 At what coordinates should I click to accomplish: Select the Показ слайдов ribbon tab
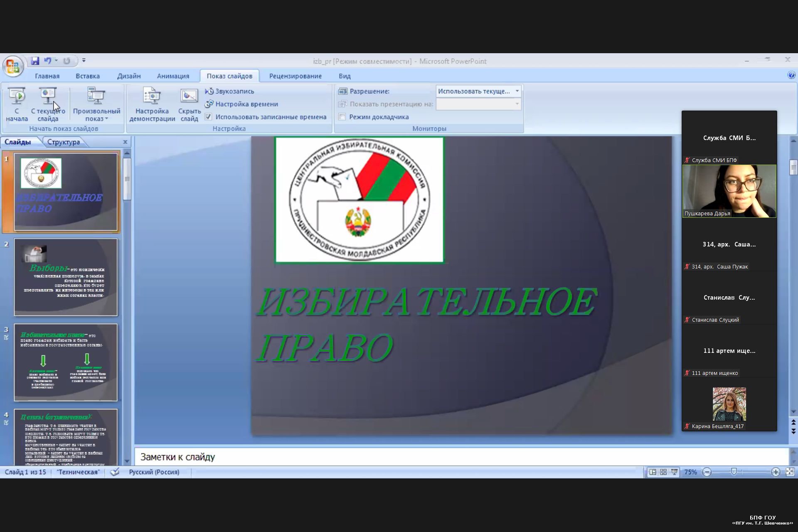coord(229,76)
